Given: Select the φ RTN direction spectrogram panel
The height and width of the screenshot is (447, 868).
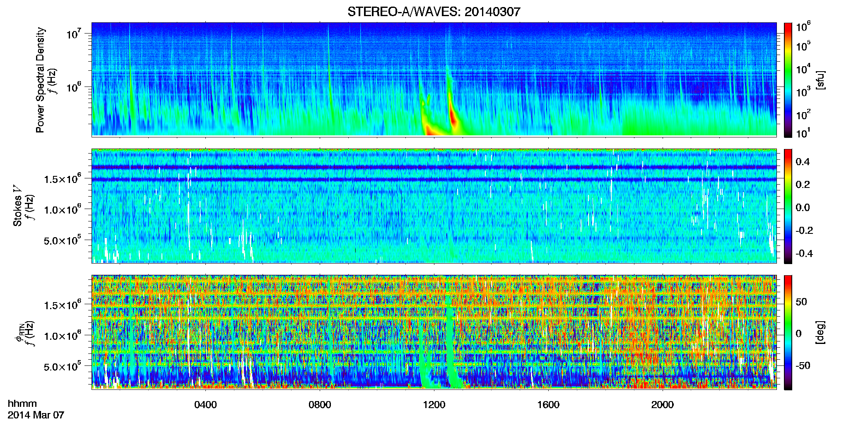Looking at the screenshot, I should click(434, 332).
